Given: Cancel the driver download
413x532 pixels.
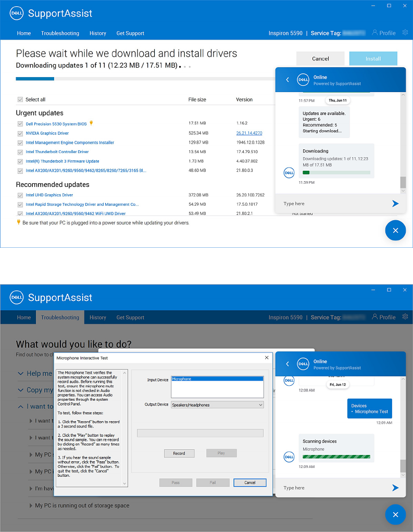Looking at the screenshot, I should click(x=320, y=58).
